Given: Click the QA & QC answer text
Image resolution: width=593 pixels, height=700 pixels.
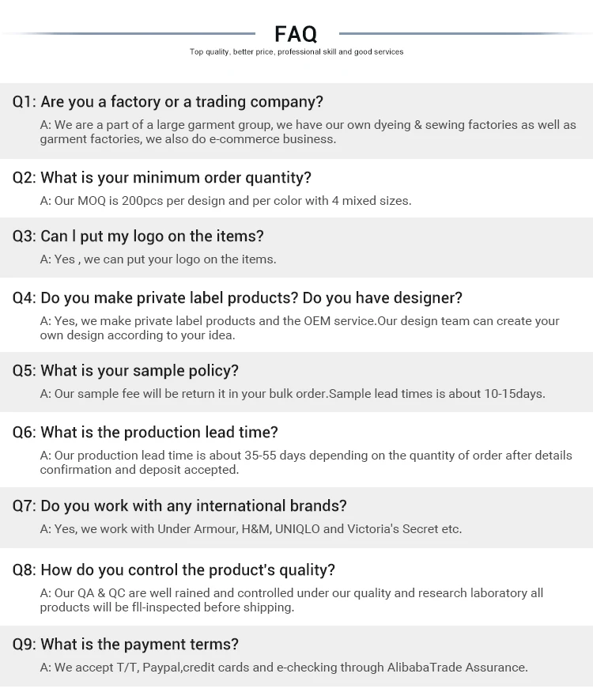Looking at the screenshot, I should pyautogui.click(x=291, y=600).
